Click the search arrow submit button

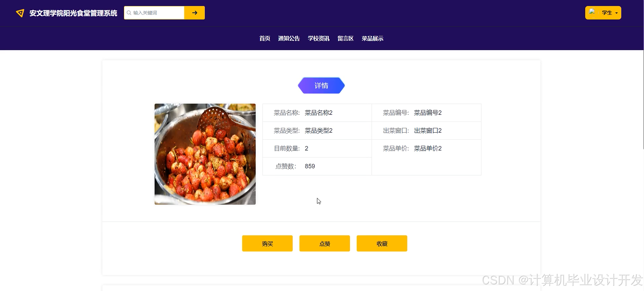click(x=195, y=13)
